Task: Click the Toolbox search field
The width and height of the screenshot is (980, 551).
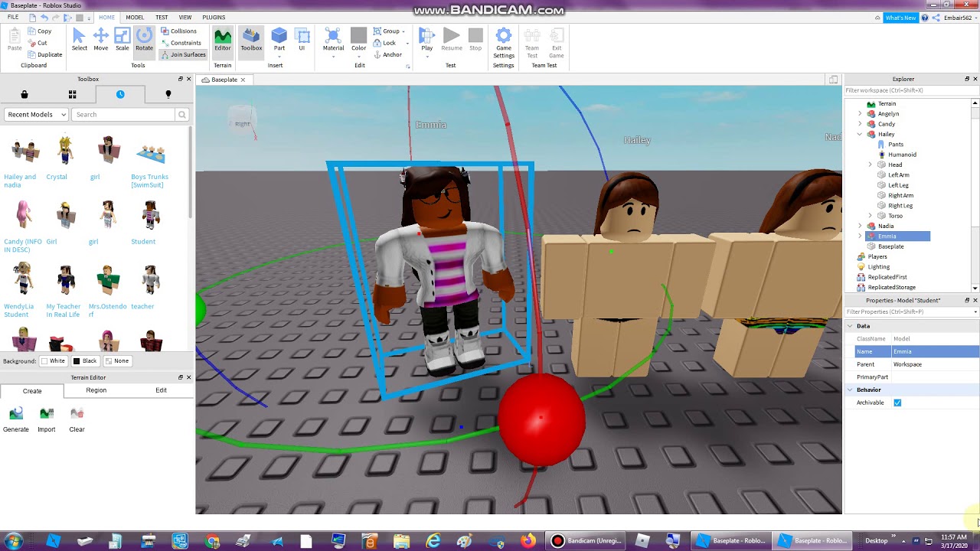Action: [x=124, y=115]
